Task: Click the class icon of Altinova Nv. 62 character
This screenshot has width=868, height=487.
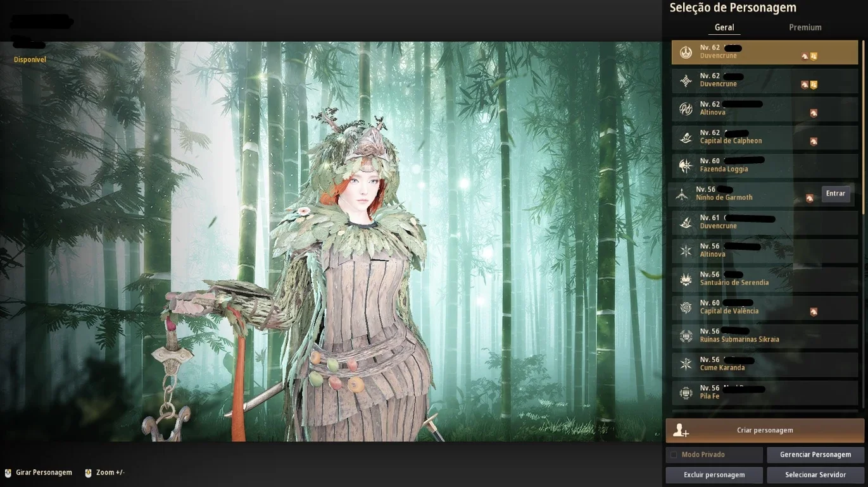Action: coord(686,109)
